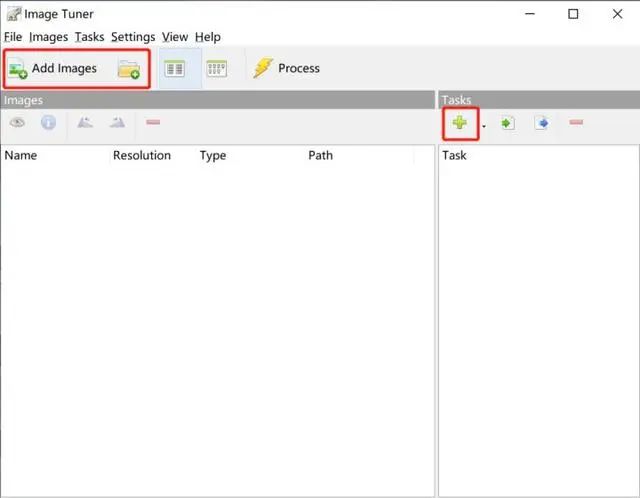
Task: Open the Tasks menu
Action: click(89, 37)
